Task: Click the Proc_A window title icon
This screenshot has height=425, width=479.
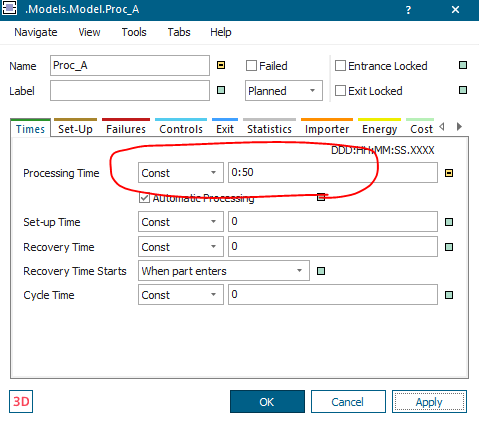Action: 9,8
